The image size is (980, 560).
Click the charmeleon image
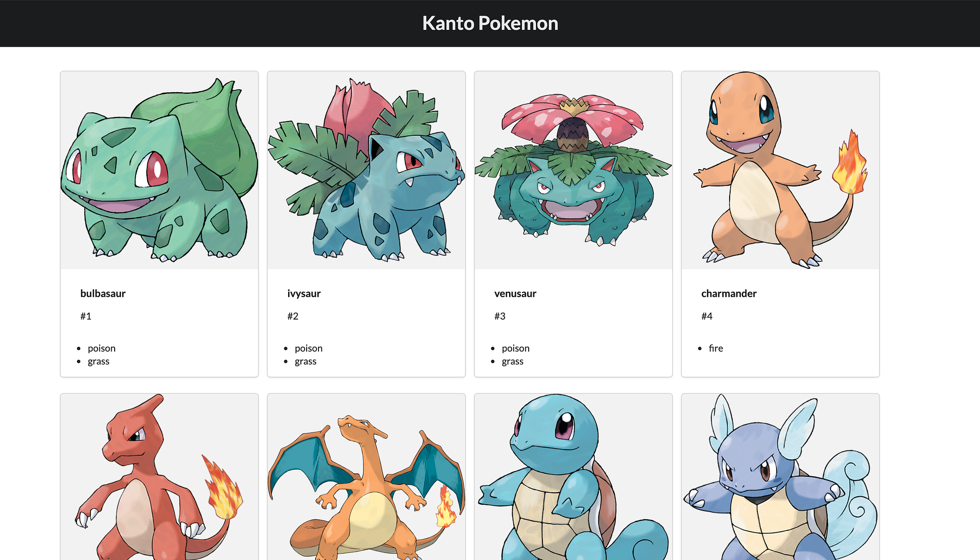(x=159, y=485)
